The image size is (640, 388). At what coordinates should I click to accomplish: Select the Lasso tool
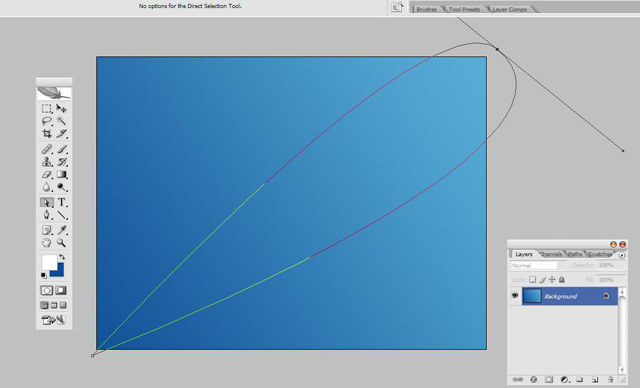coord(47,121)
